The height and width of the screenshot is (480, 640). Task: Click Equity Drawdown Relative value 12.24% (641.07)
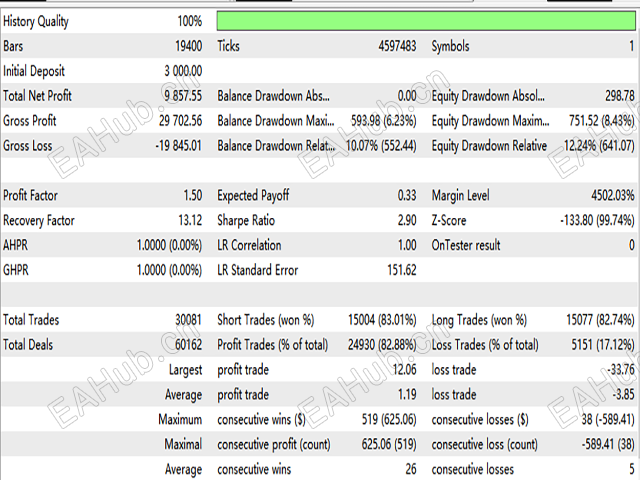tap(599, 146)
